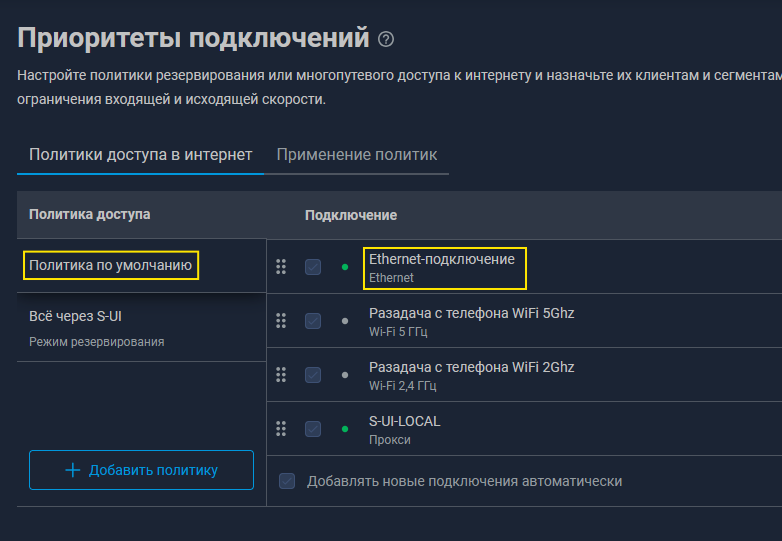
Task: Click drag handle for Ethernet-подключение row
Action: coord(281,267)
